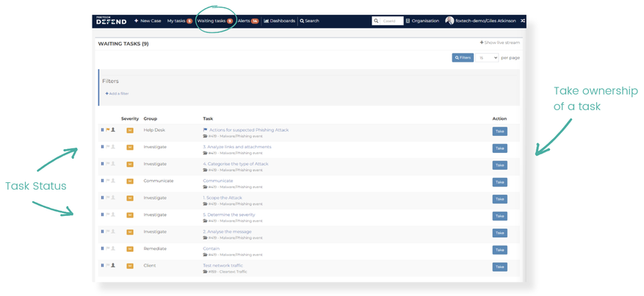This screenshot has height=296, width=644.
Task: Click the pause status icon on Remediate row
Action: (x=102, y=248)
